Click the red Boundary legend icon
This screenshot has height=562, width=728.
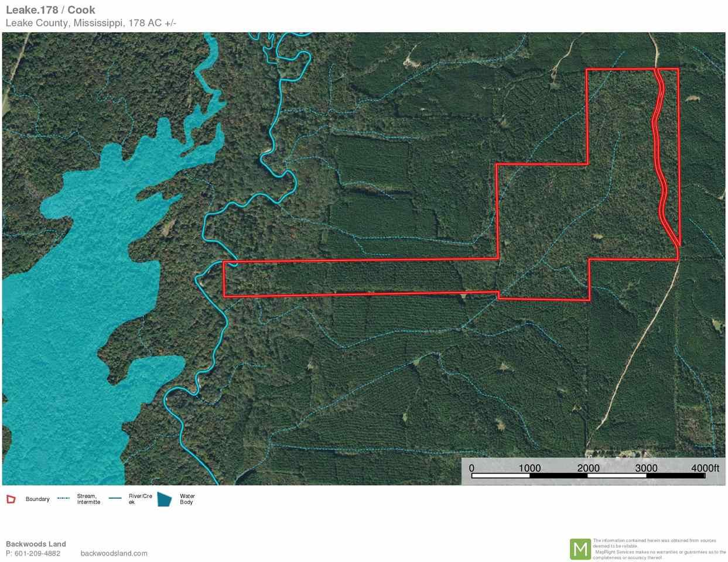[11, 499]
